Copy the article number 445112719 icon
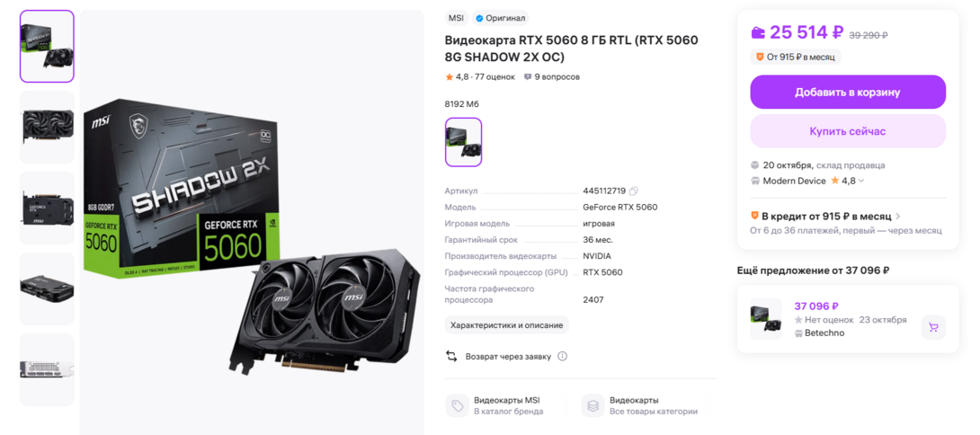The image size is (980, 435). [634, 191]
